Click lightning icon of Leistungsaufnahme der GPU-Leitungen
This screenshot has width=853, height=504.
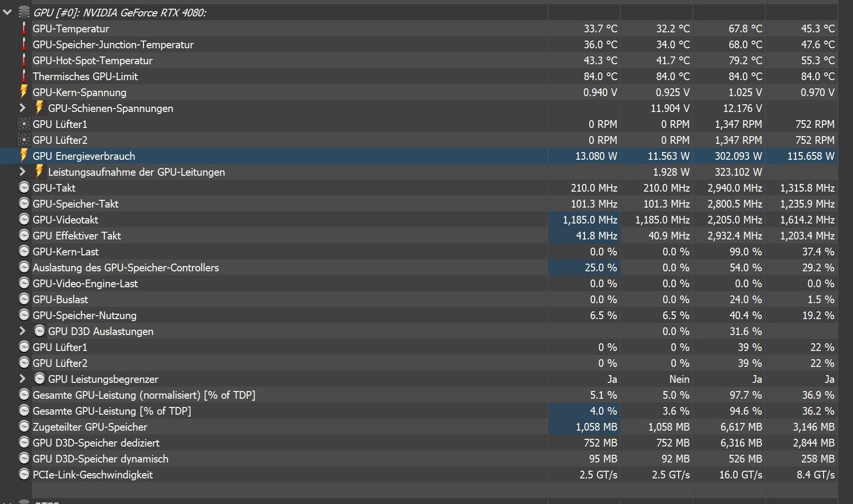39,171
